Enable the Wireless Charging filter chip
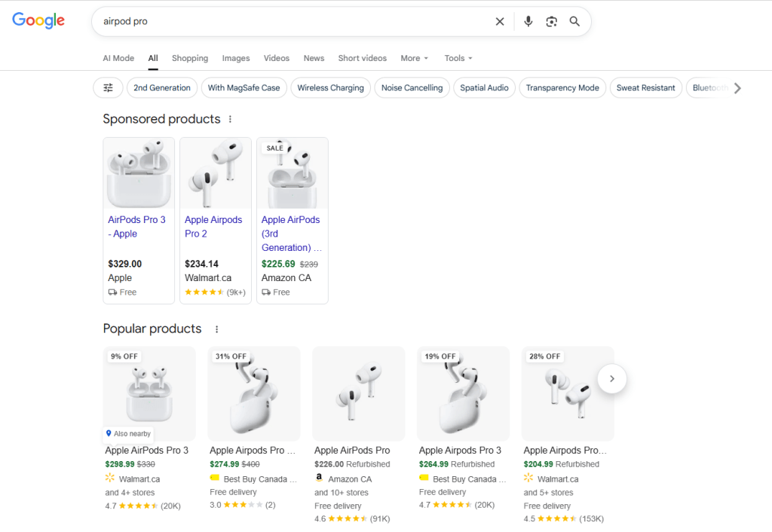The image size is (772, 532). pyautogui.click(x=330, y=88)
